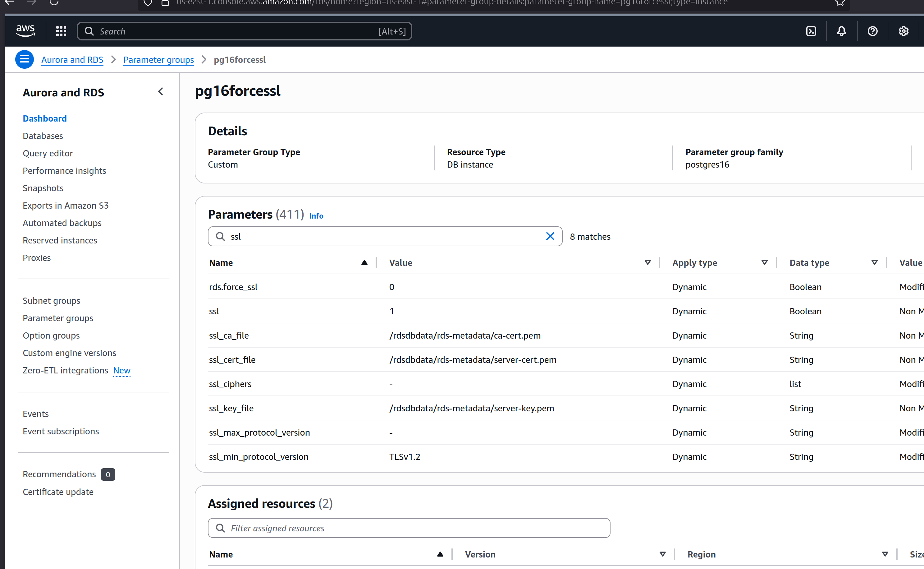Click the magnifier icon in AWS search bar
The height and width of the screenshot is (569, 924).
click(x=89, y=31)
